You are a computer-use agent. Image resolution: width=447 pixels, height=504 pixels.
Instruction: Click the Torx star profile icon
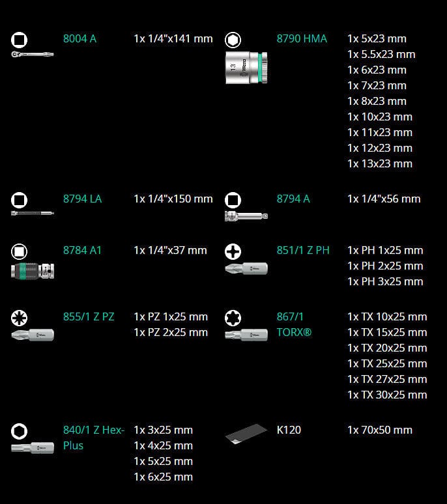pyautogui.click(x=233, y=318)
